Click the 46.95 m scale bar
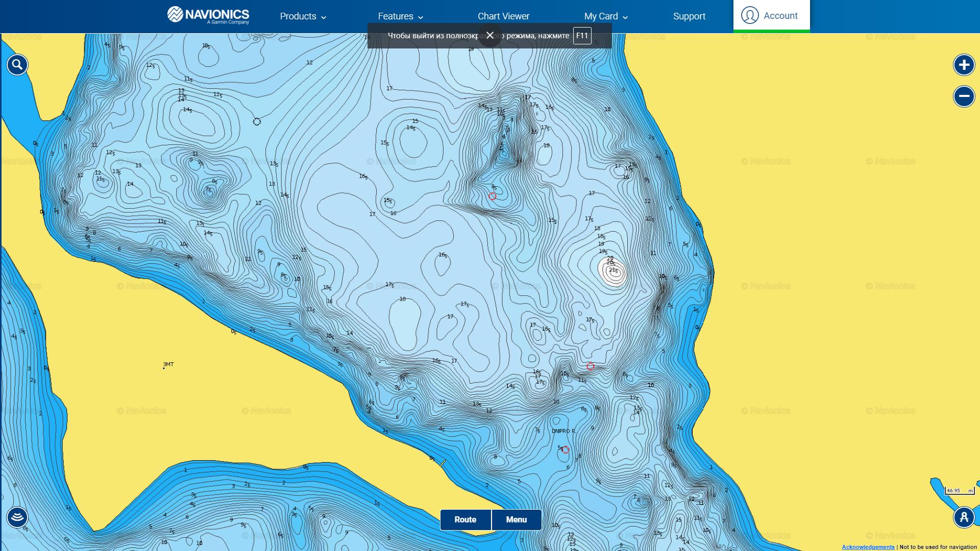Viewport: 980px width, 551px height. [960, 491]
